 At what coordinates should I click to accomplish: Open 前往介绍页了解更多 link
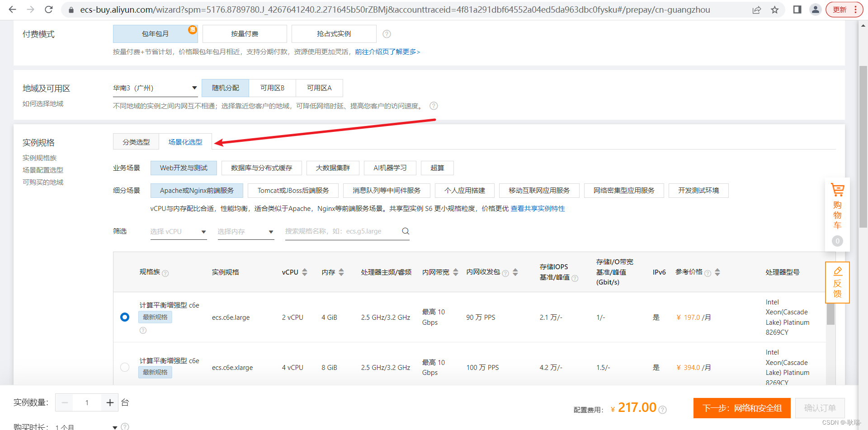(387, 52)
